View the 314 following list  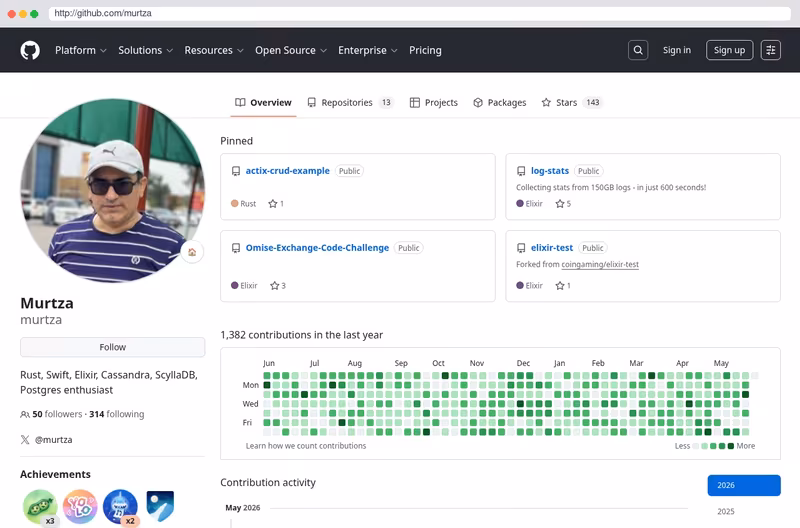tap(117, 414)
